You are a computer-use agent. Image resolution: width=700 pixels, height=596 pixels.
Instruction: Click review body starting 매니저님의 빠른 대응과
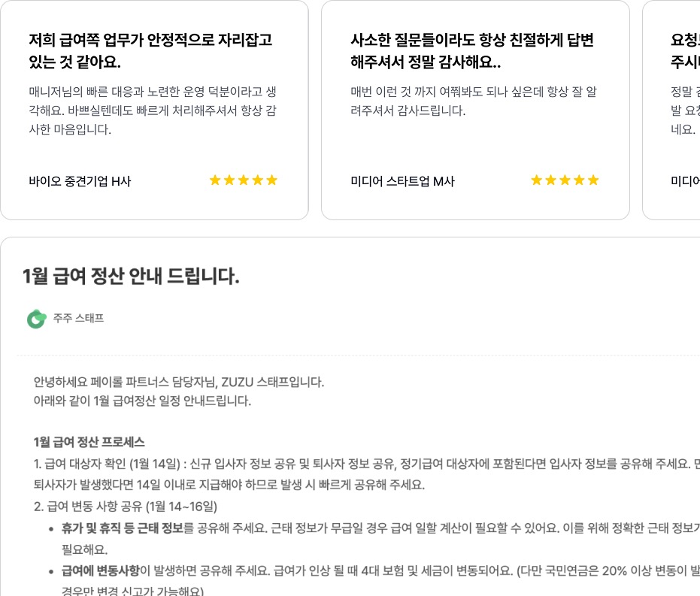pyautogui.click(x=153, y=110)
